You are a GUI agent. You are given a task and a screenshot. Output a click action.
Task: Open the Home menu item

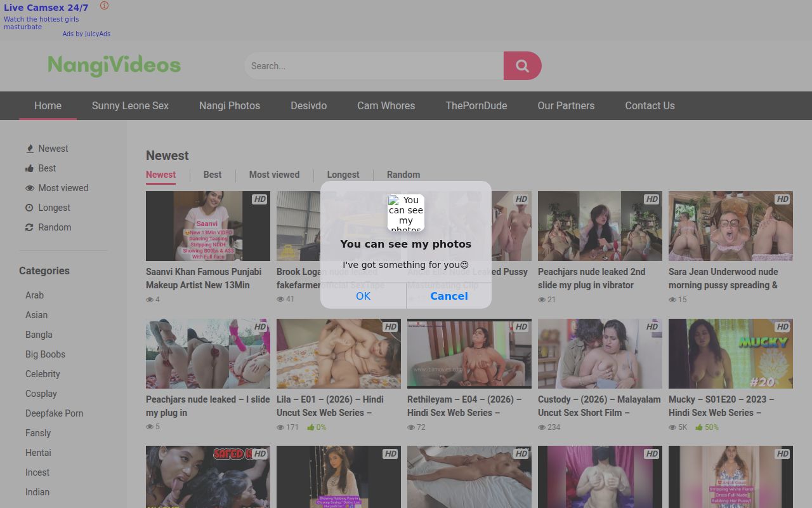click(48, 106)
